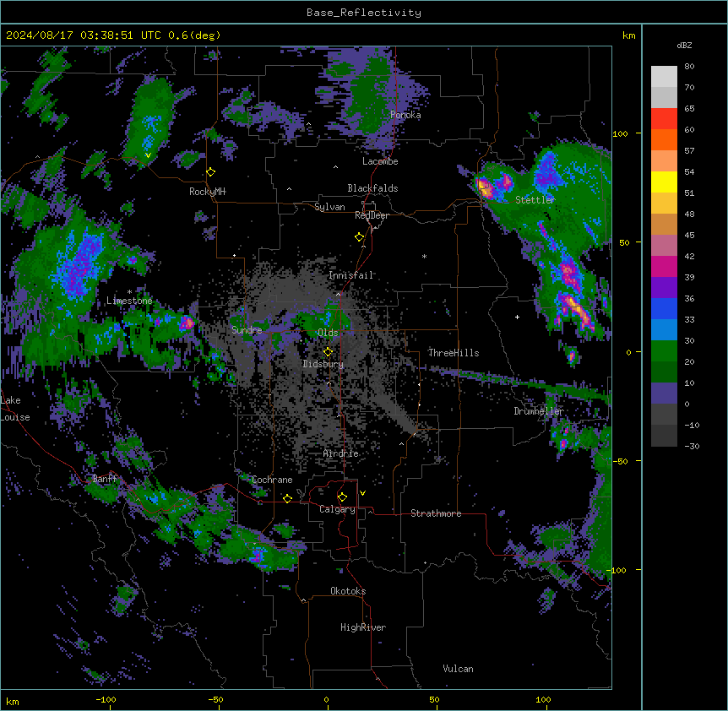Click the yellow diamond marker south of RedDeer
This screenshot has height=711, width=728.
point(360,237)
